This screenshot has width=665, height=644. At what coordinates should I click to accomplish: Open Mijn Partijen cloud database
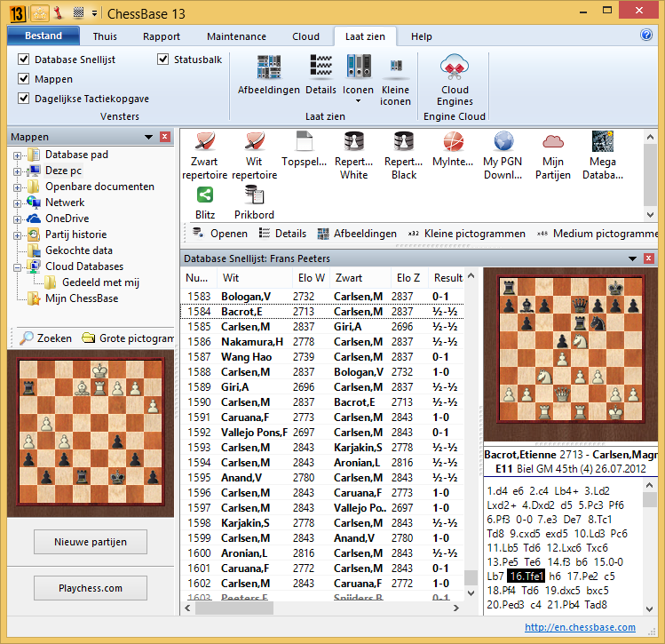coord(553,155)
